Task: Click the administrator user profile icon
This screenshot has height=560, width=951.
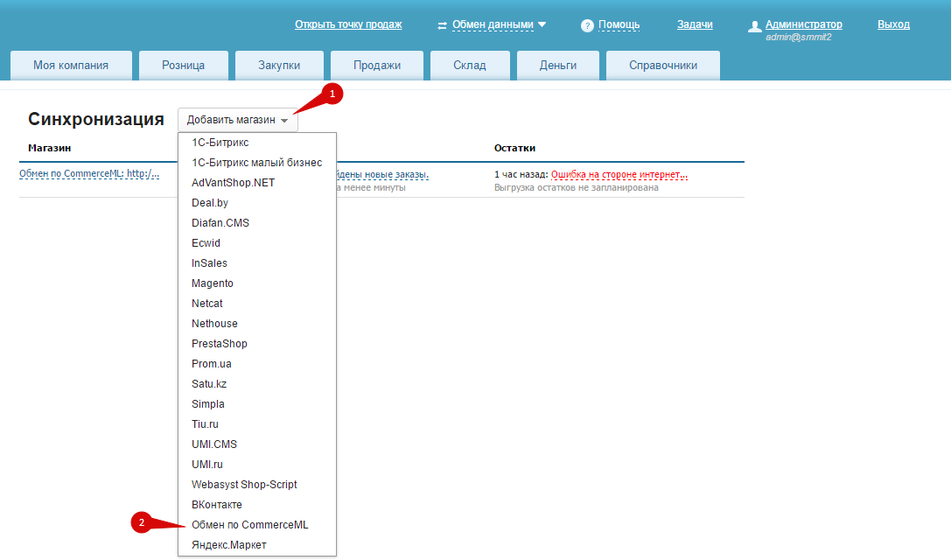Action: click(x=754, y=27)
